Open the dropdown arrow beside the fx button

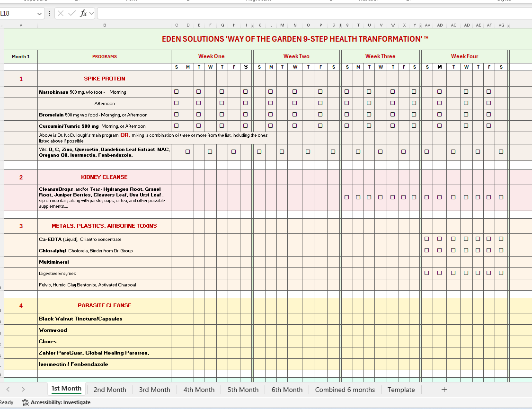[91, 13]
